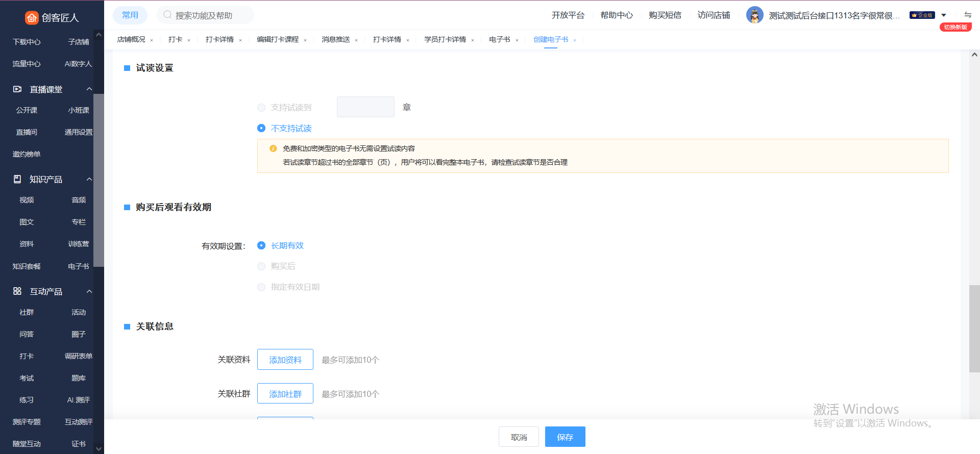Screen dimensions: 980x454
Task: Choose the 长期有效 validity option
Action: (261, 245)
